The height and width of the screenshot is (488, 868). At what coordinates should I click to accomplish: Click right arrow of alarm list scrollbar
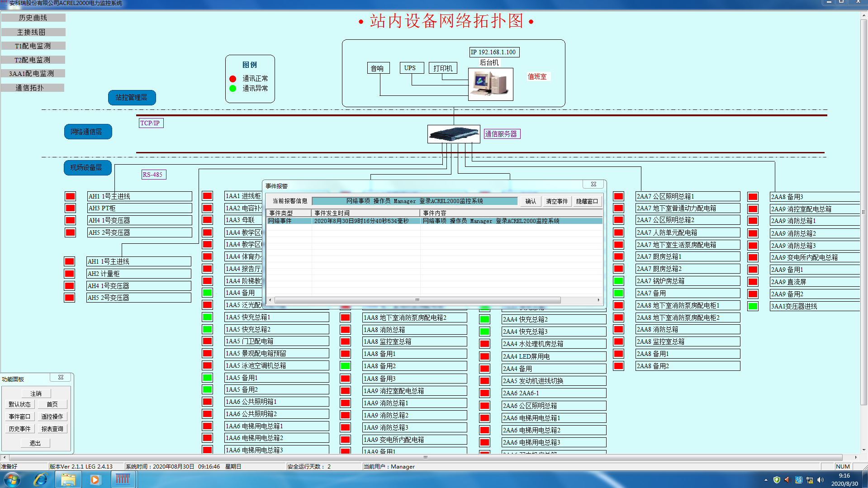(x=598, y=300)
